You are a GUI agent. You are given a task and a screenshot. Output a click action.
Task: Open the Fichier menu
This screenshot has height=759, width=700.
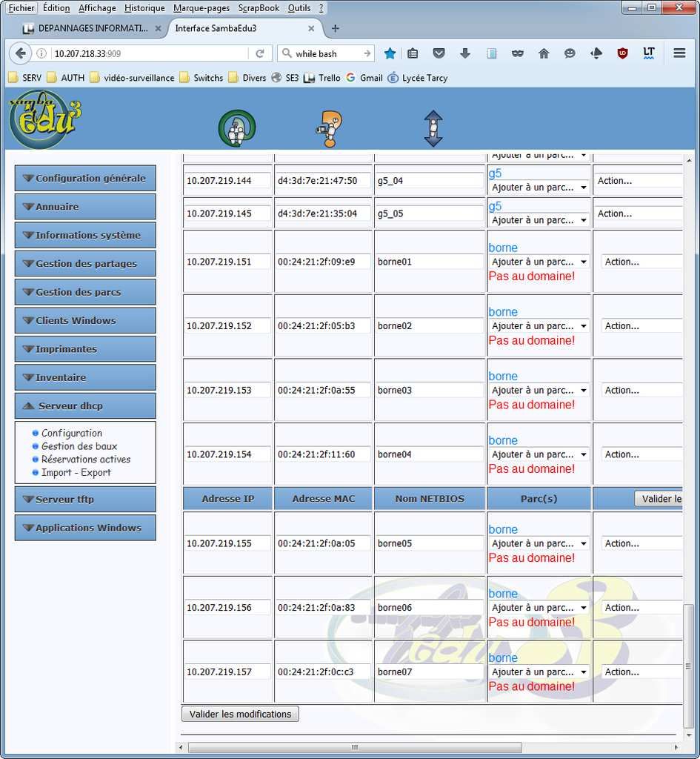[21, 7]
